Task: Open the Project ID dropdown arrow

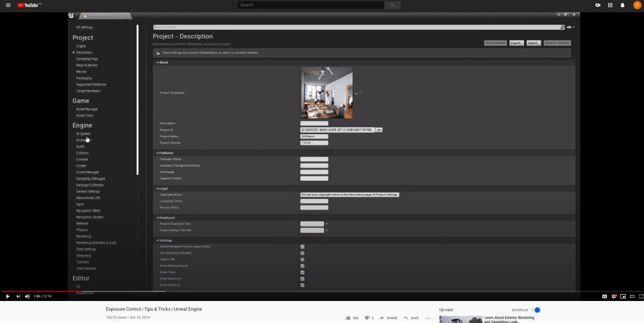Action: click(x=380, y=130)
